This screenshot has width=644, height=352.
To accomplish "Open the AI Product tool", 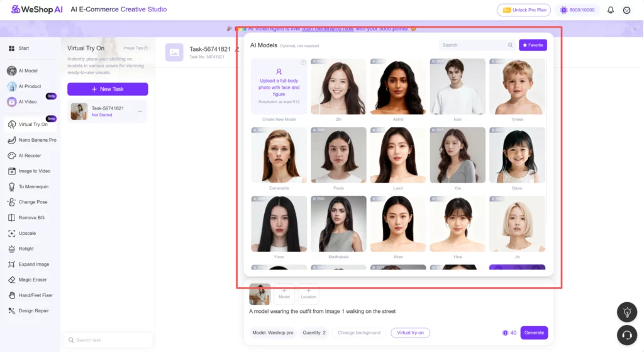I will [25, 86].
